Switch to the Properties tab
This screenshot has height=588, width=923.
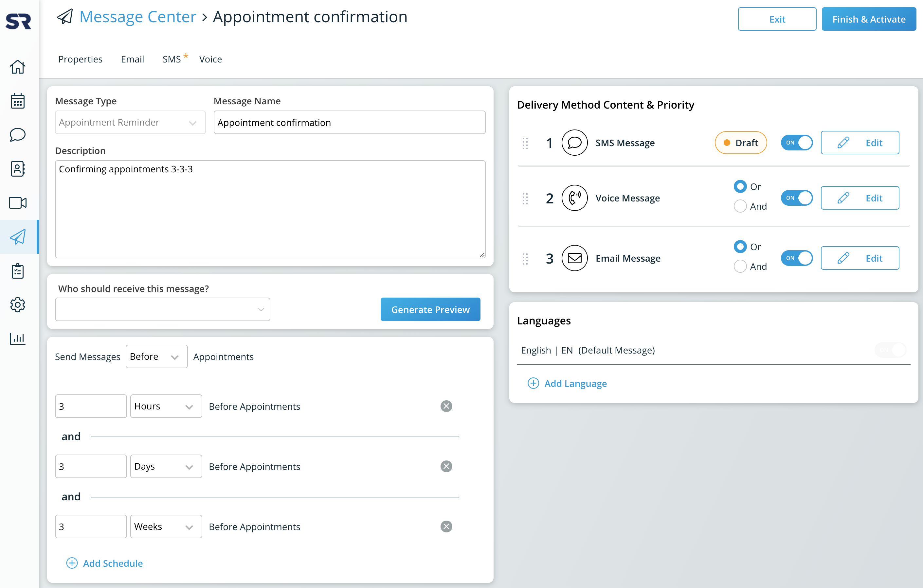(x=80, y=59)
